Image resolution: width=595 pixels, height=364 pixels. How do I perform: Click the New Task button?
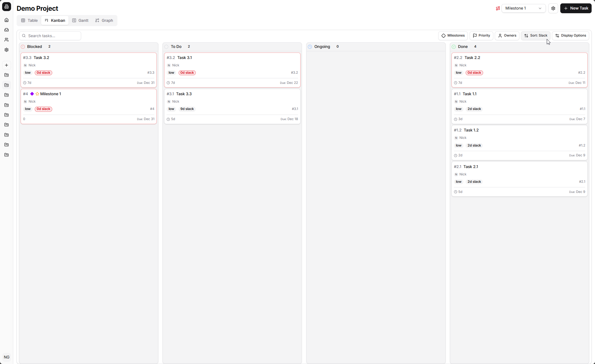(x=576, y=8)
